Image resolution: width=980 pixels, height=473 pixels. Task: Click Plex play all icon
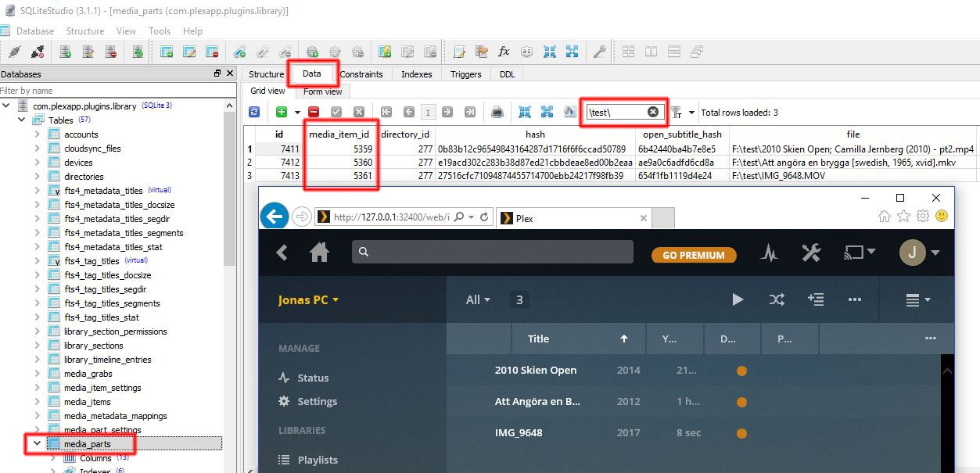tap(738, 299)
